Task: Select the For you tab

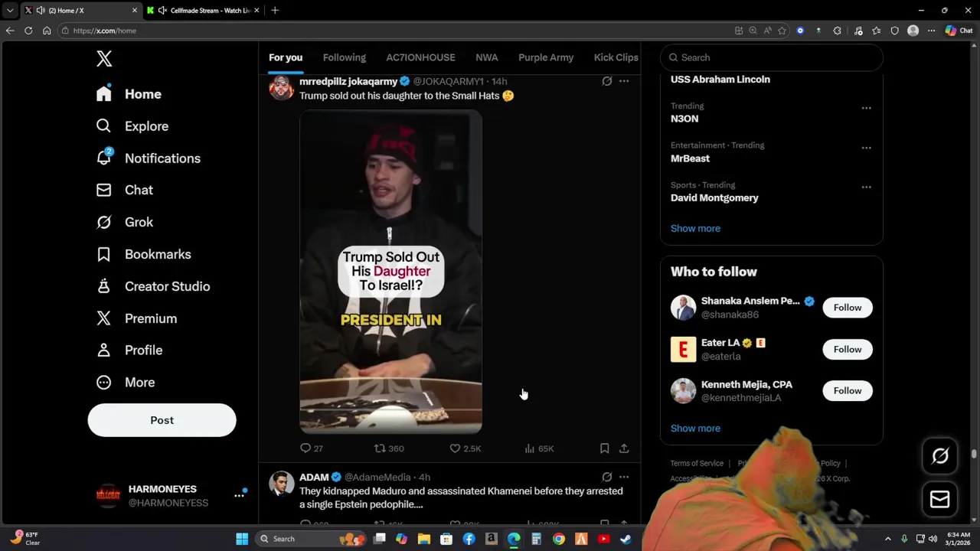Action: pos(286,57)
